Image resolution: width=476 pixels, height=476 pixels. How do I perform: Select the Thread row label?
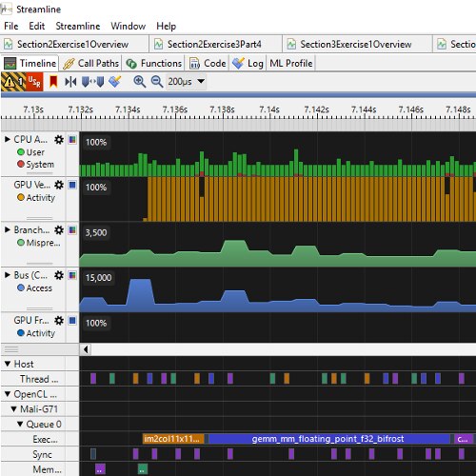pos(39,379)
